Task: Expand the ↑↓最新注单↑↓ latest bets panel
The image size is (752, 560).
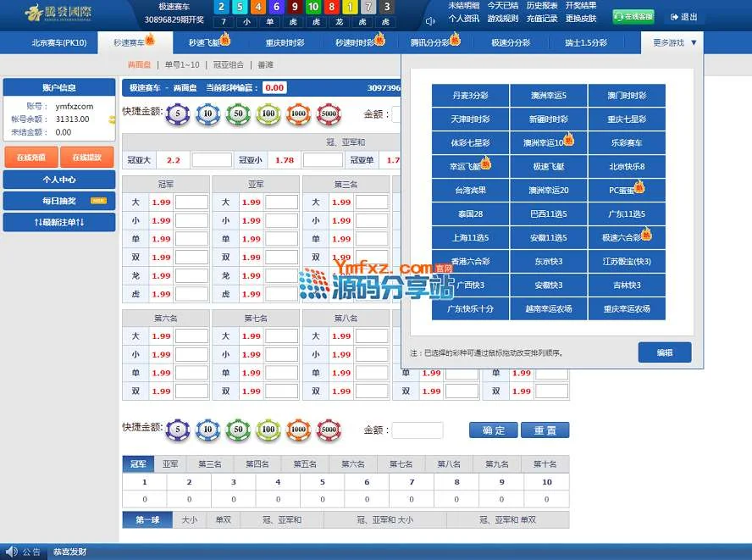Action: click(59, 222)
